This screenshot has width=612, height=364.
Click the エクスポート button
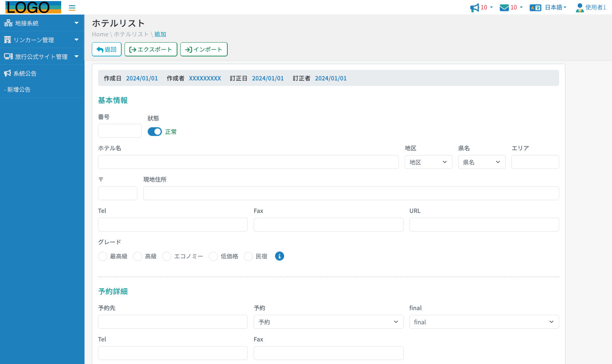(150, 49)
